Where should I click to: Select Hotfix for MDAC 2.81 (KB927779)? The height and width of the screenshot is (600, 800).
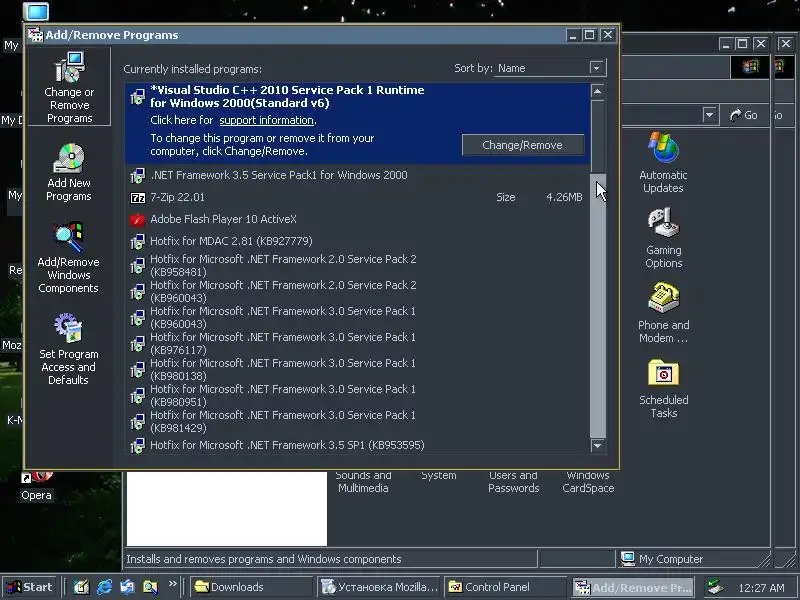[357, 241]
